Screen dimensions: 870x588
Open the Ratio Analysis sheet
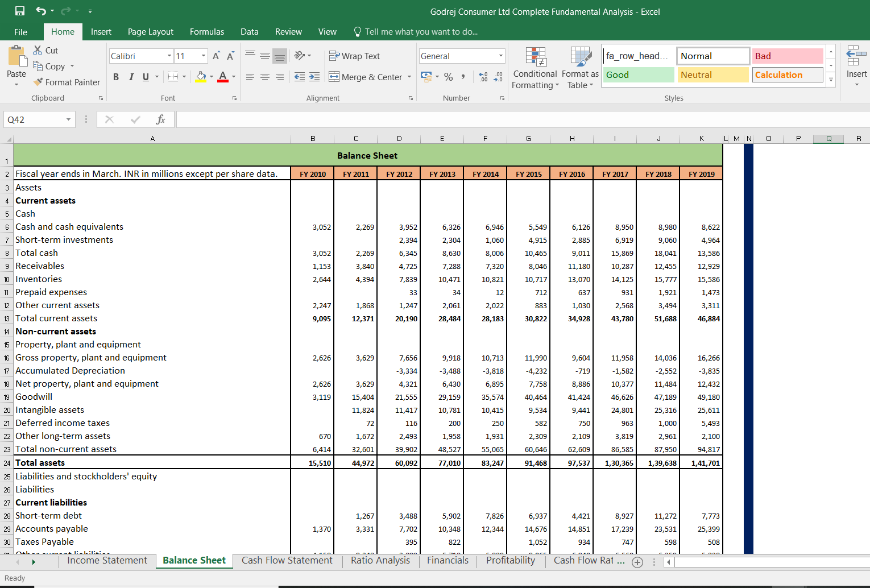pyautogui.click(x=380, y=561)
